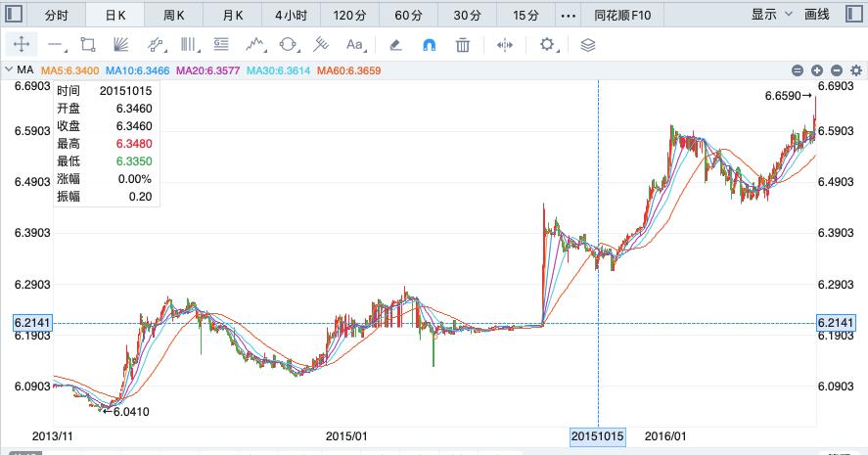
Task: Choose the 15分 period tab
Action: pyautogui.click(x=525, y=15)
